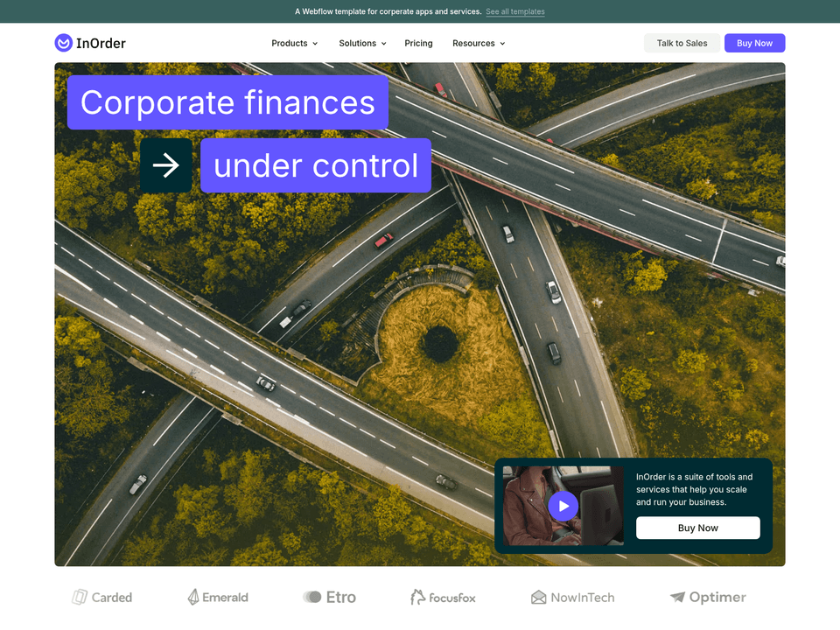Click the Focusfox brand logo

click(443, 598)
